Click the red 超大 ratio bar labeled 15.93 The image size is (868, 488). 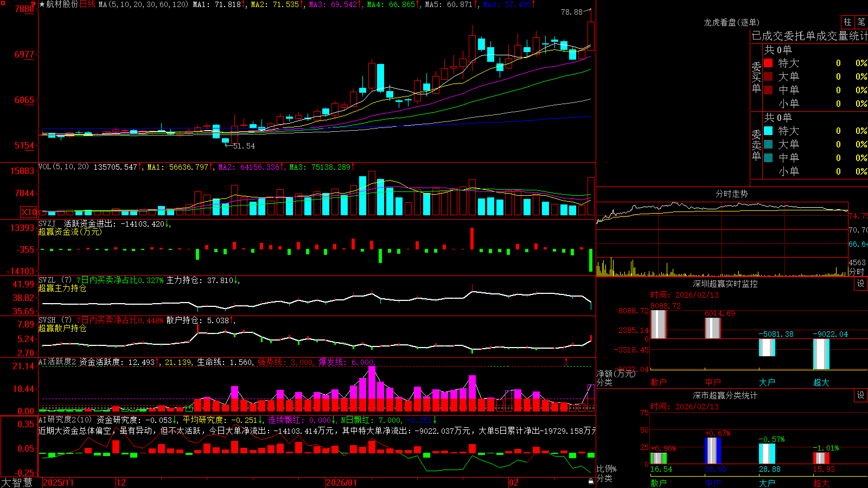[x=821, y=458]
